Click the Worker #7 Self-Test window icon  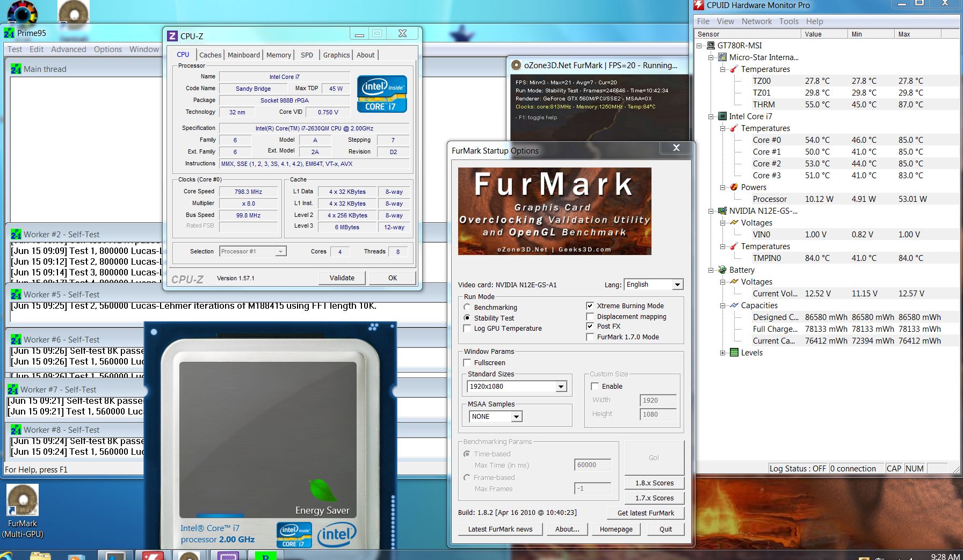(13, 390)
